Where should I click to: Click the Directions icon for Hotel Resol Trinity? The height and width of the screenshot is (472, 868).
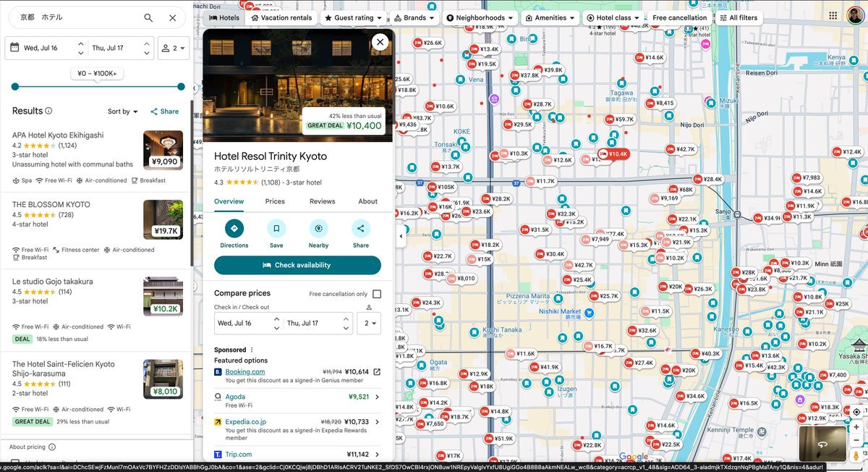[234, 229]
